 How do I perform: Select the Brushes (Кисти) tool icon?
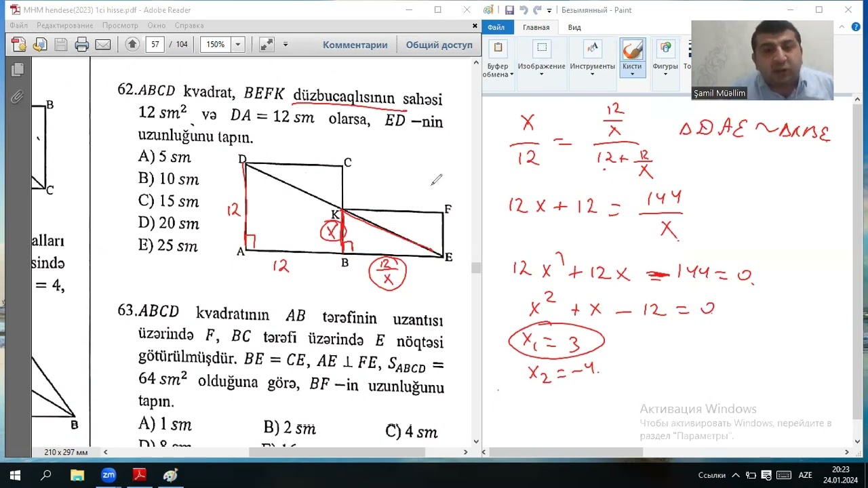632,50
